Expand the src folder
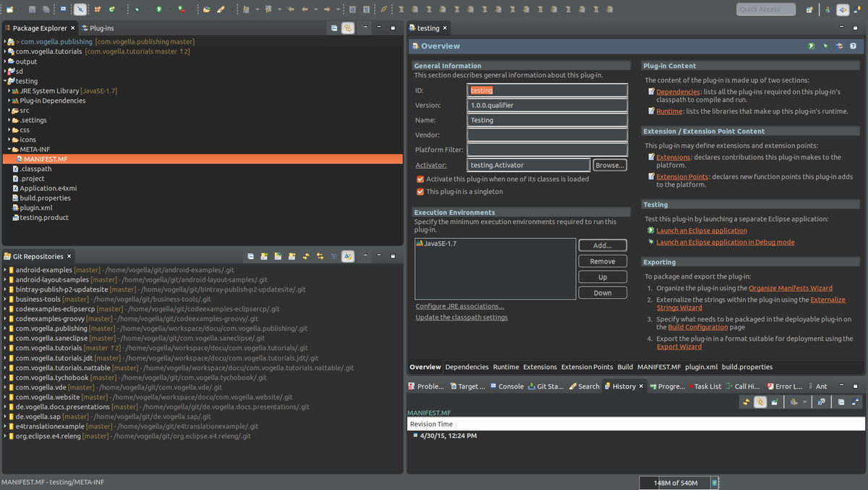Image resolution: width=868 pixels, height=490 pixels. (9, 110)
